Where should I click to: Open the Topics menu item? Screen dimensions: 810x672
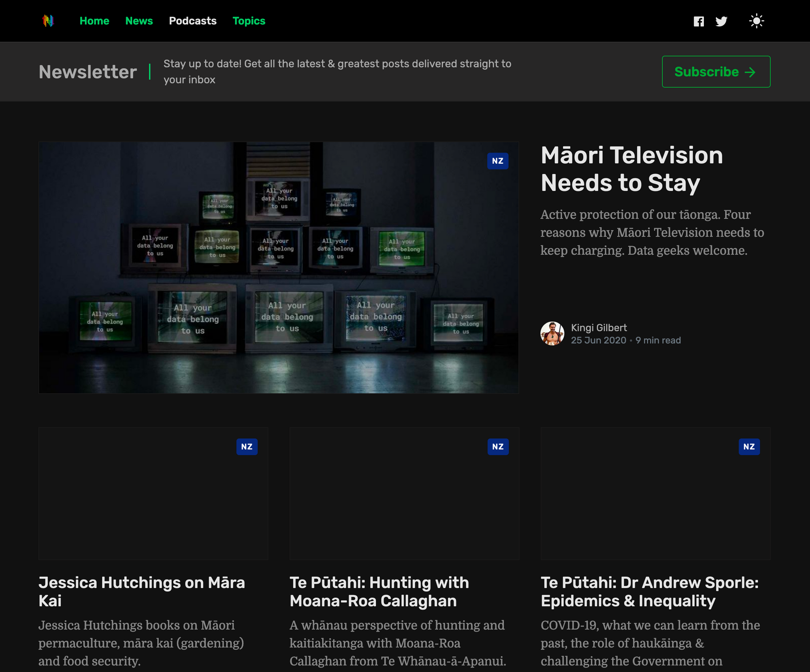[x=249, y=21]
